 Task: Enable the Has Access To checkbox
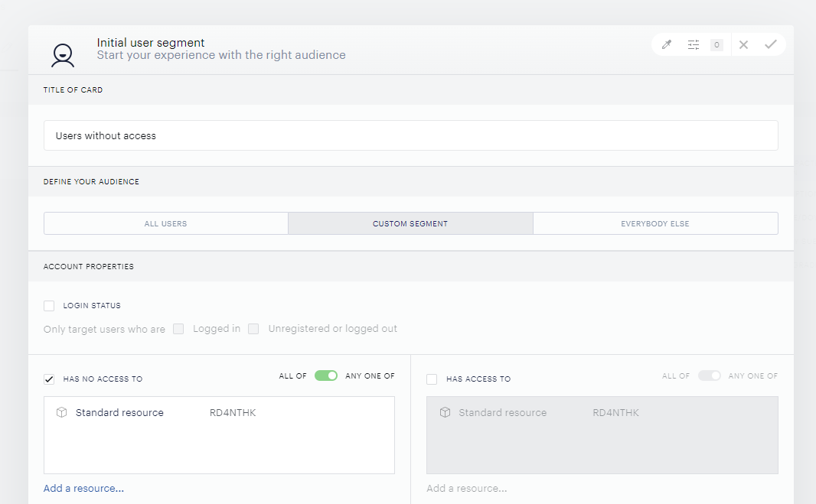432,379
